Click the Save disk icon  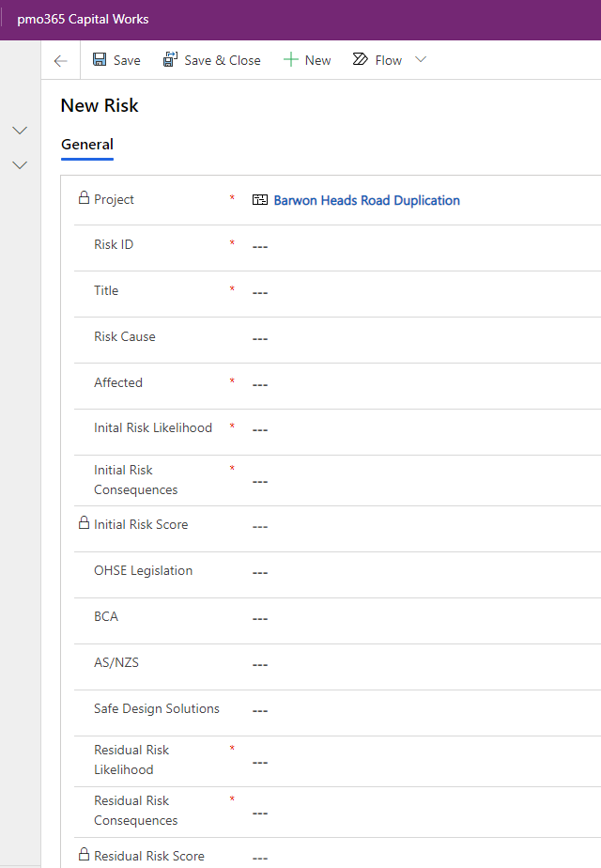pos(100,59)
